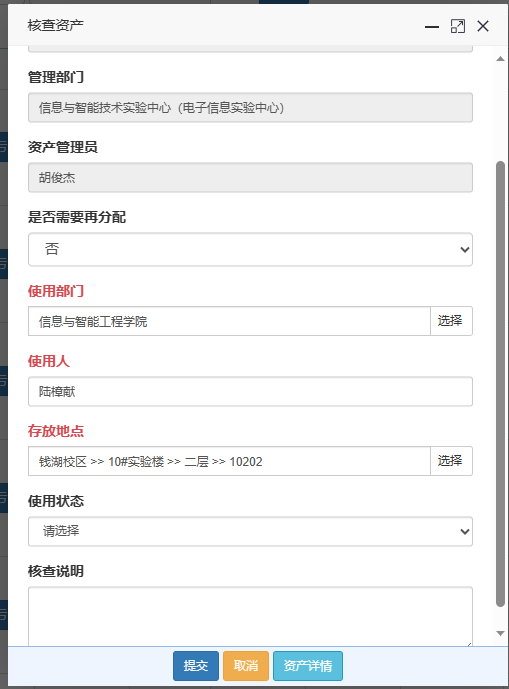Focus the 使用人 input field
This screenshot has height=689, width=509.
250,391
